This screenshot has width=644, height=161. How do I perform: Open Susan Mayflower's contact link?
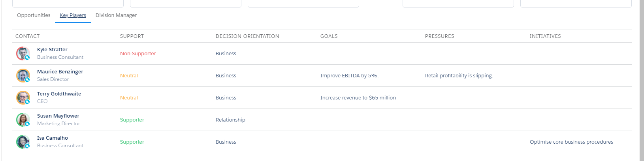(x=58, y=116)
